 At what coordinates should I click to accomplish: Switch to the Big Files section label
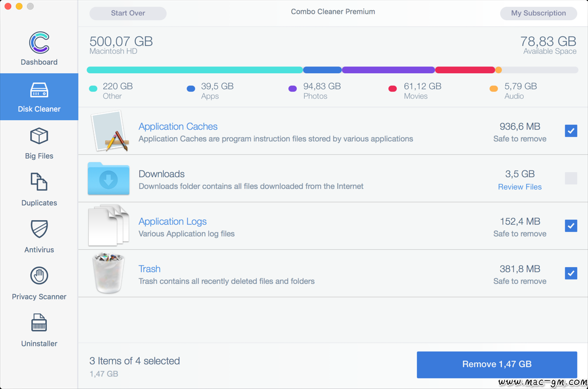click(39, 156)
